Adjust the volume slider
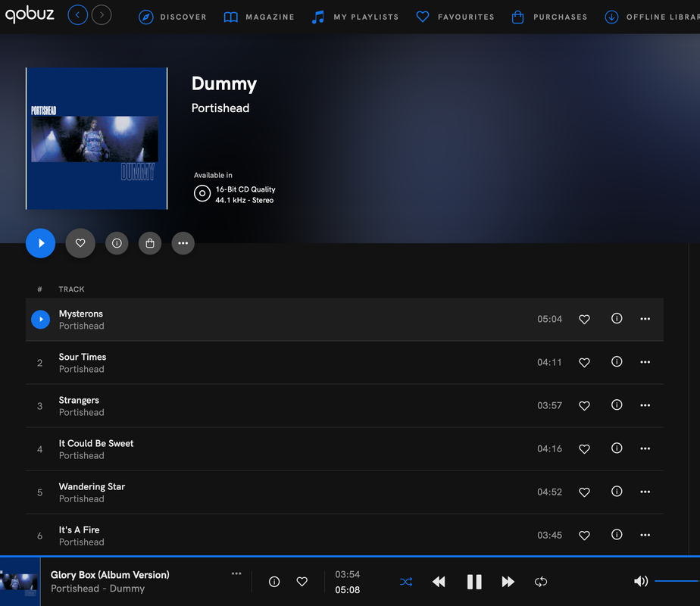 click(677, 581)
